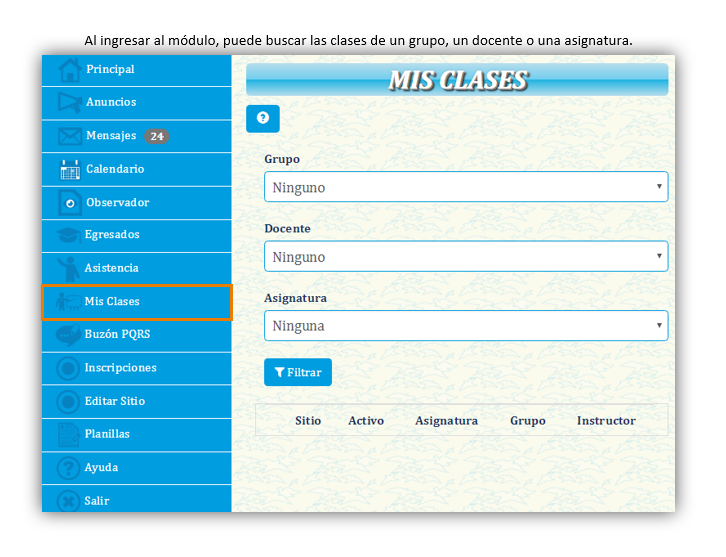Select Calendario in the sidebar
This screenshot has height=557, width=726.
tap(137, 169)
